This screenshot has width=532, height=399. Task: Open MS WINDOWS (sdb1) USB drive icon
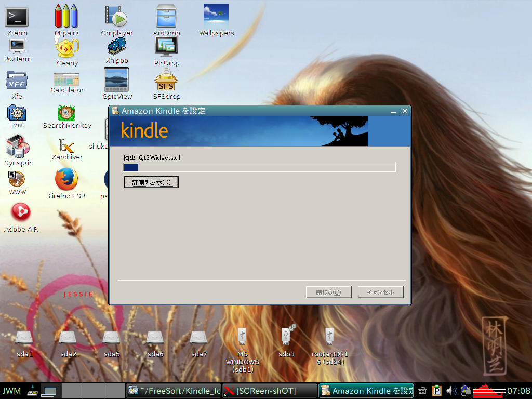[x=242, y=336]
